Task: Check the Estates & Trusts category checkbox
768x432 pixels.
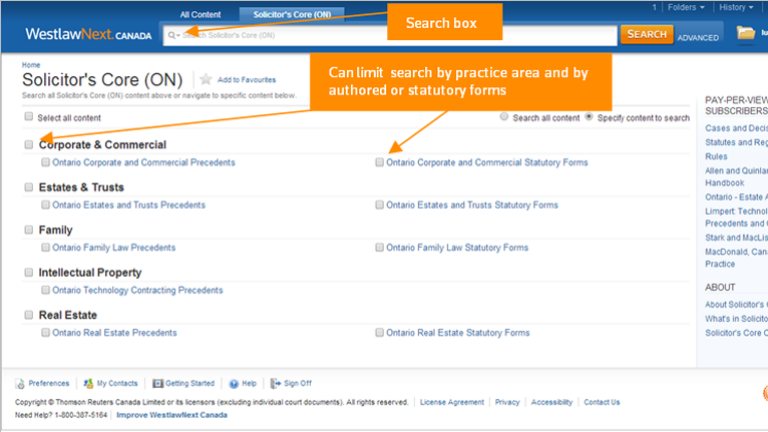Action: (28, 187)
